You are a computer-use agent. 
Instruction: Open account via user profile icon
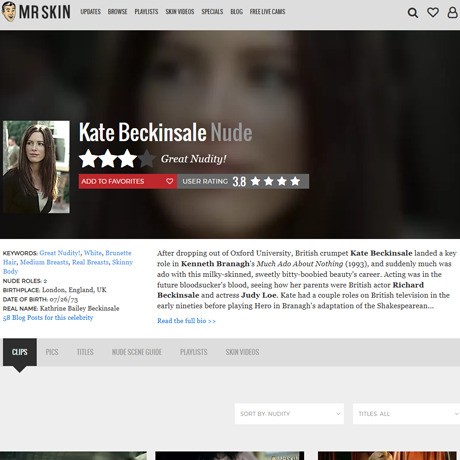(x=452, y=12)
